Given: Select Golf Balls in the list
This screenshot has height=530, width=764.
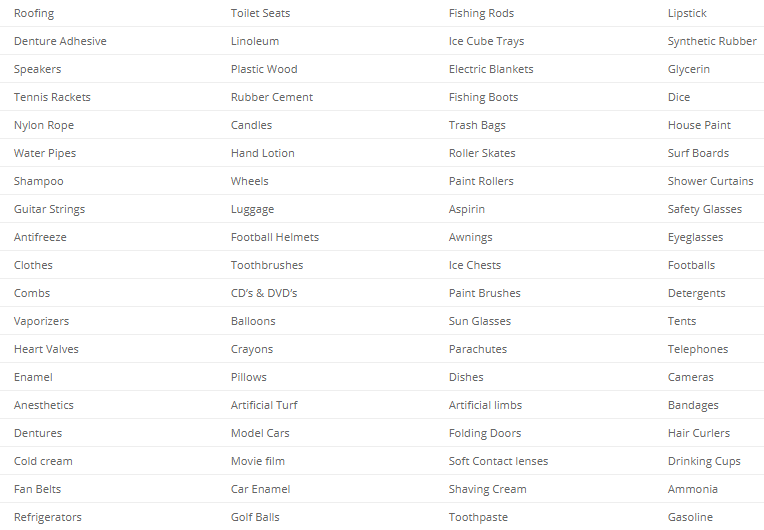Looking at the screenshot, I should pos(255,517).
